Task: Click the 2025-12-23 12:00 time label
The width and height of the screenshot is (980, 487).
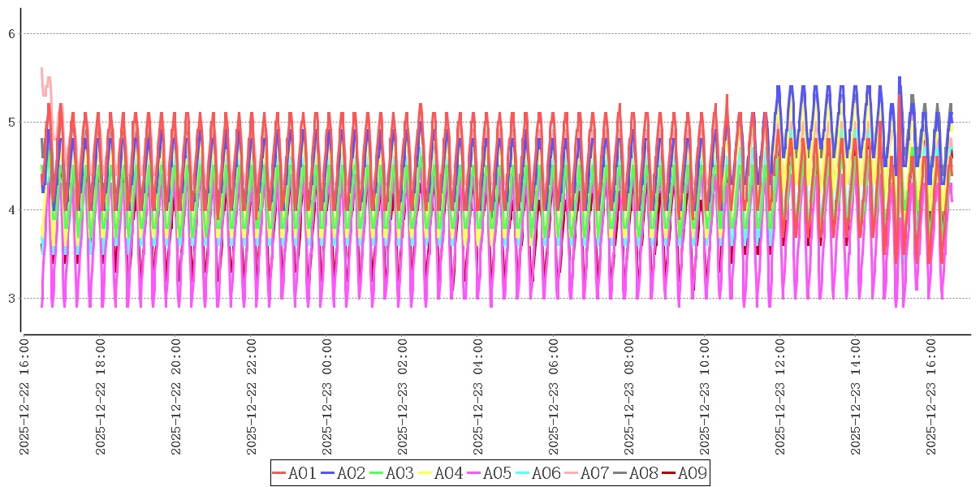Action: pos(780,397)
